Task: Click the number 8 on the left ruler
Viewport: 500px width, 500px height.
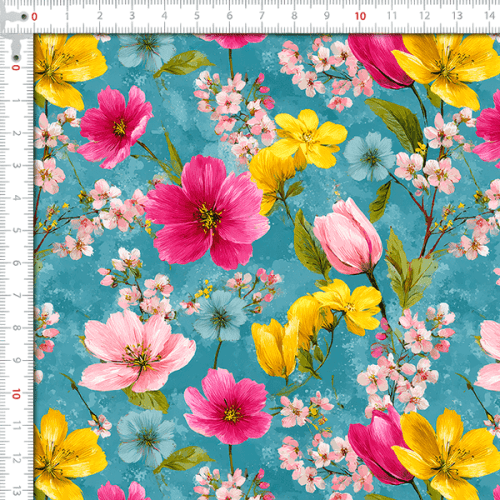Action: point(16,328)
